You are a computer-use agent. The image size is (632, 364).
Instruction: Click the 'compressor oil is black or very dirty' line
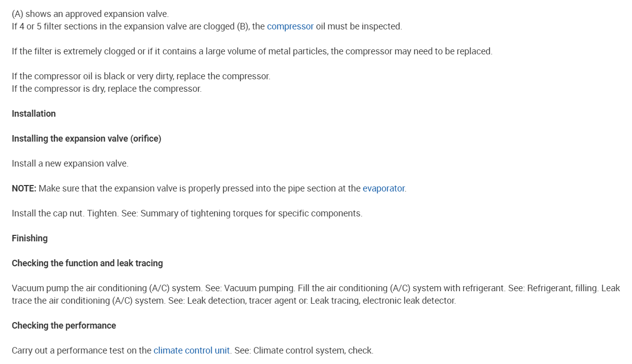(141, 76)
